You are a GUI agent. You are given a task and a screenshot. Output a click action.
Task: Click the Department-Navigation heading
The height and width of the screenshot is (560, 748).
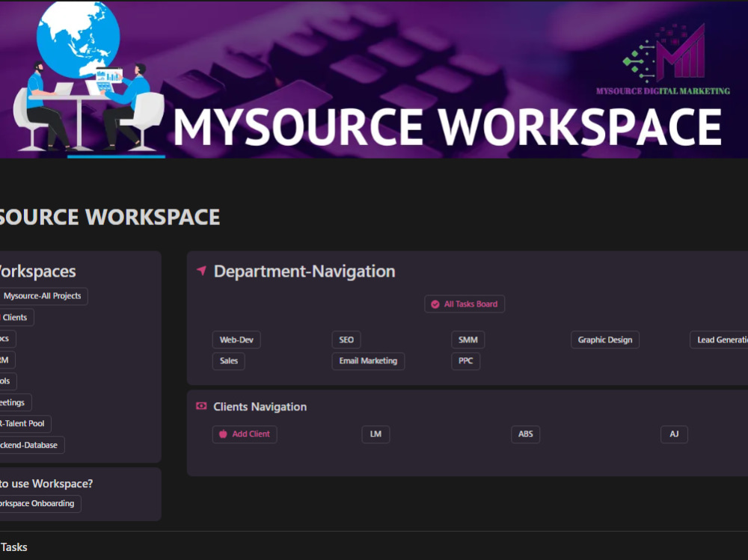pyautogui.click(x=304, y=271)
